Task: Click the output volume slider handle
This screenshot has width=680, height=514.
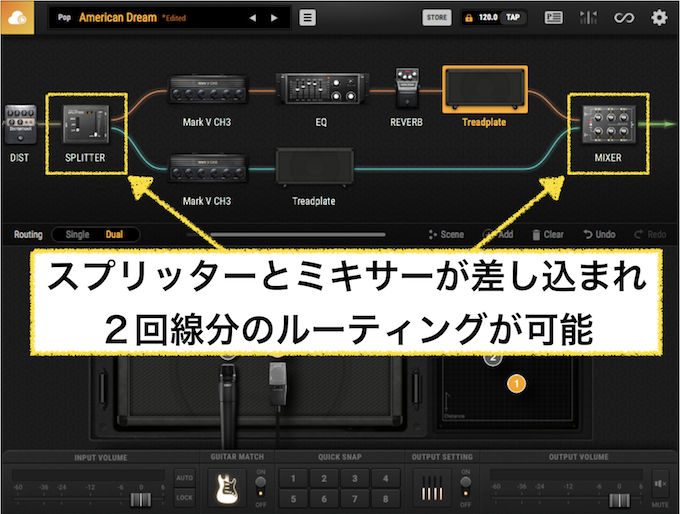Action: [619, 500]
